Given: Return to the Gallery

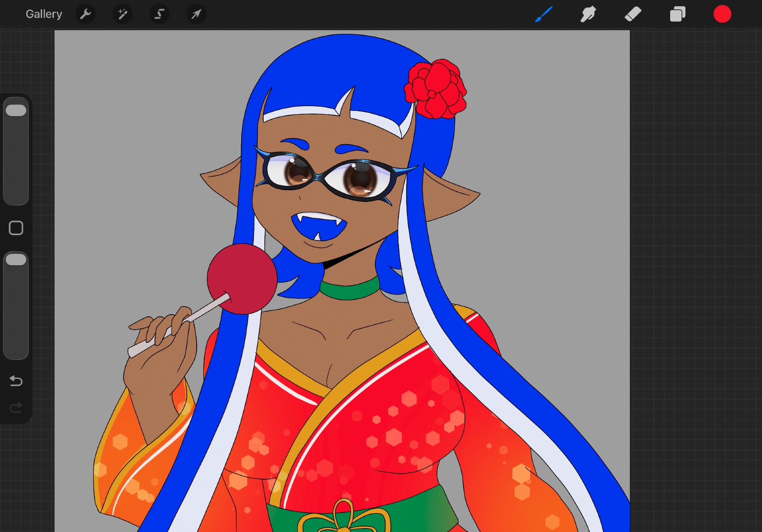Looking at the screenshot, I should (44, 14).
